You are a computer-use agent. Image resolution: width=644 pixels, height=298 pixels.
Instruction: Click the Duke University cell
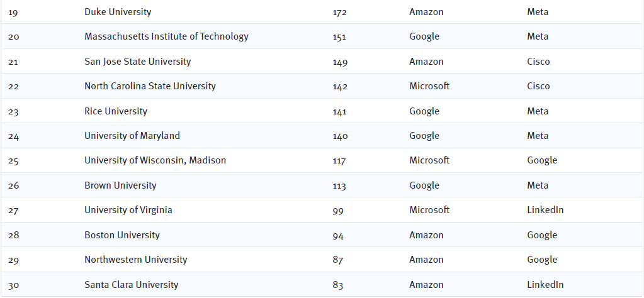tap(118, 12)
